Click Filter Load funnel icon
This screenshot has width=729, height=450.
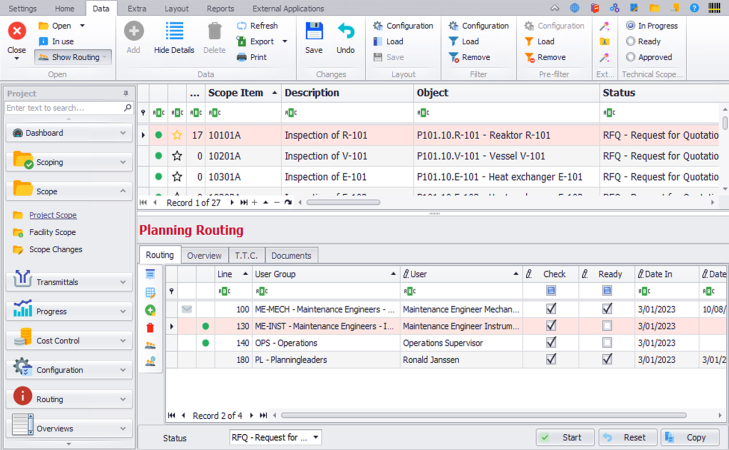point(453,41)
